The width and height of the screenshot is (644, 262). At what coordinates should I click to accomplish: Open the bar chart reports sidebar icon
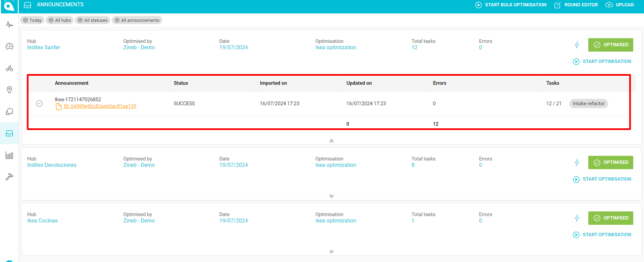[9, 155]
